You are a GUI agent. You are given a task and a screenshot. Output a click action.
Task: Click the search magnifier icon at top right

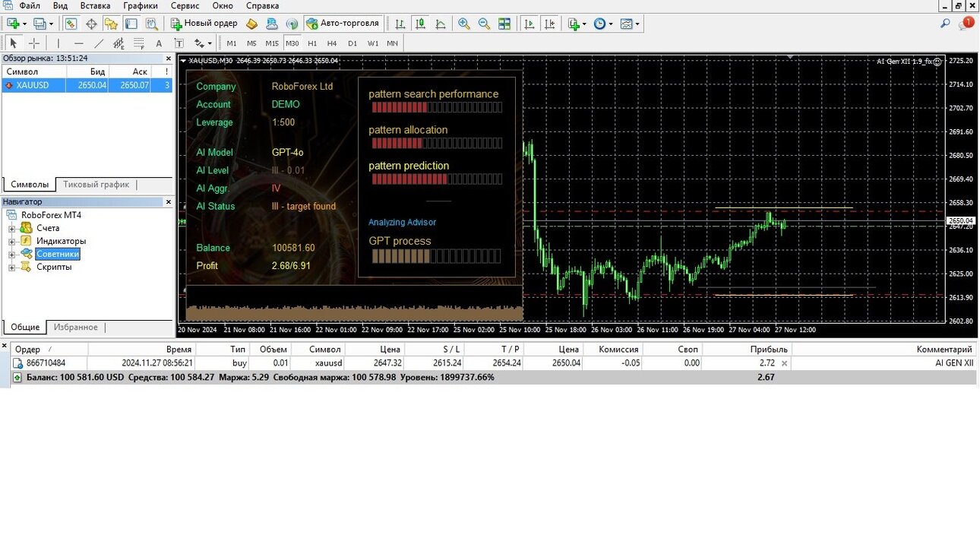pyautogui.click(x=945, y=24)
